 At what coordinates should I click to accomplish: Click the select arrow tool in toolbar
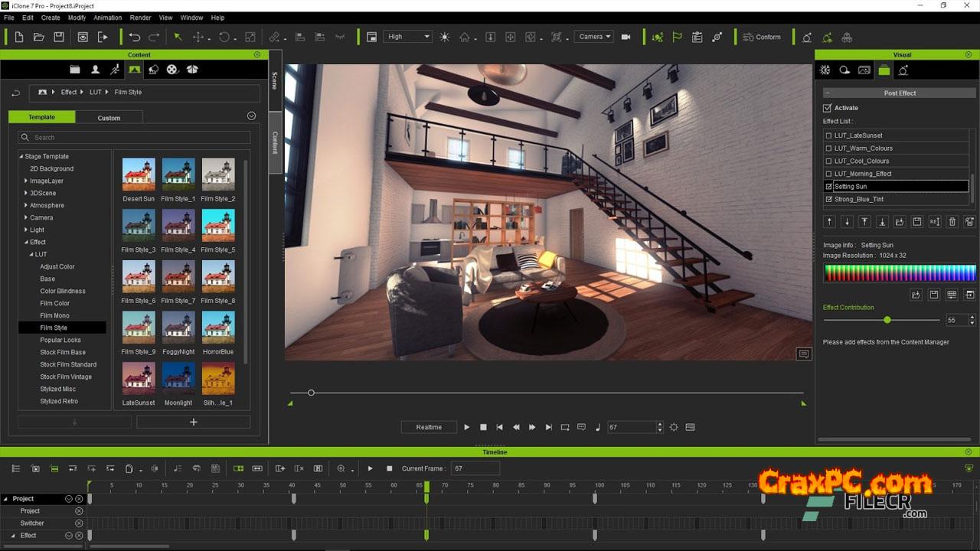point(178,37)
